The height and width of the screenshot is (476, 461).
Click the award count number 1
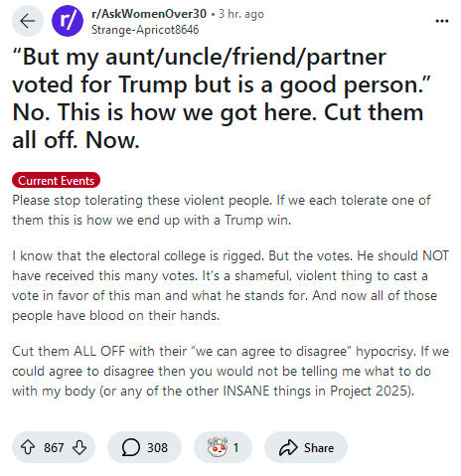coord(235,448)
